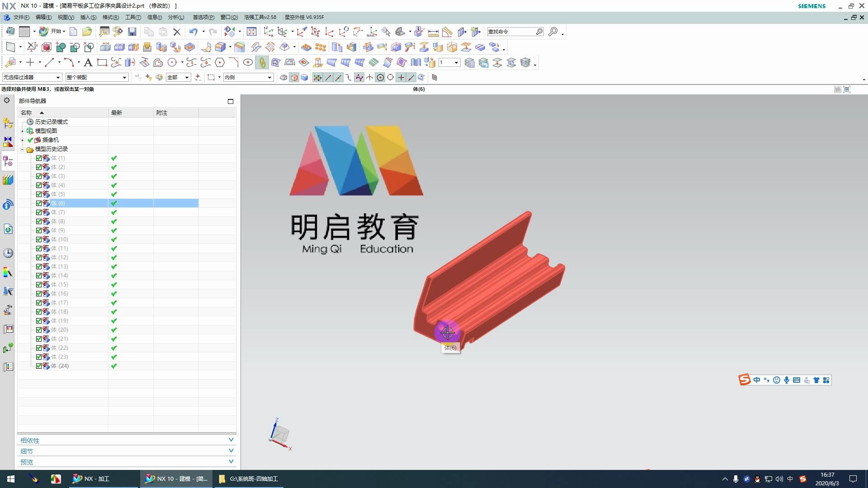Click the Save floppy disk icon
Screen dimensions: 868x488
tap(132, 32)
